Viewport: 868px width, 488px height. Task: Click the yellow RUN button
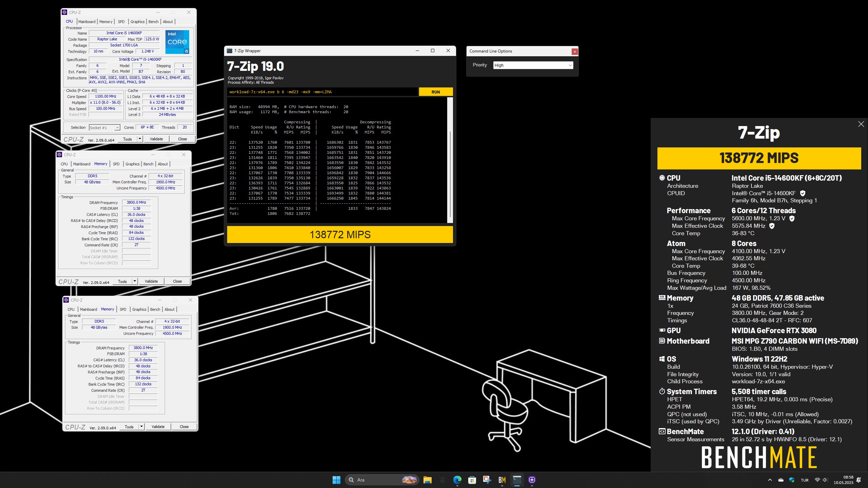tap(436, 92)
